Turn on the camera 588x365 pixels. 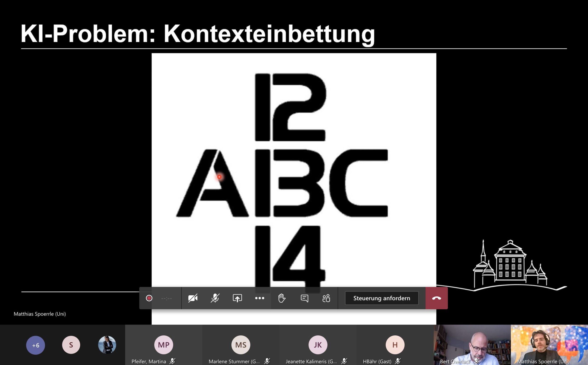pyautogui.click(x=193, y=298)
